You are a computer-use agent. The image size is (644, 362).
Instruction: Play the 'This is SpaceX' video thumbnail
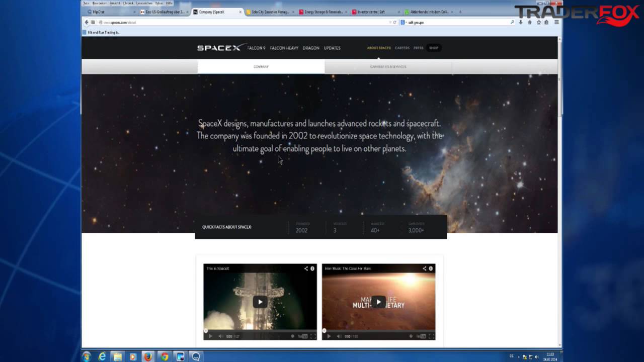260,302
